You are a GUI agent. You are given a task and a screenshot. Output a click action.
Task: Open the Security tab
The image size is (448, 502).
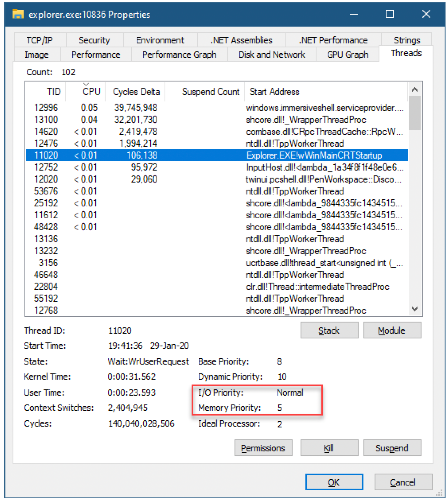click(94, 40)
